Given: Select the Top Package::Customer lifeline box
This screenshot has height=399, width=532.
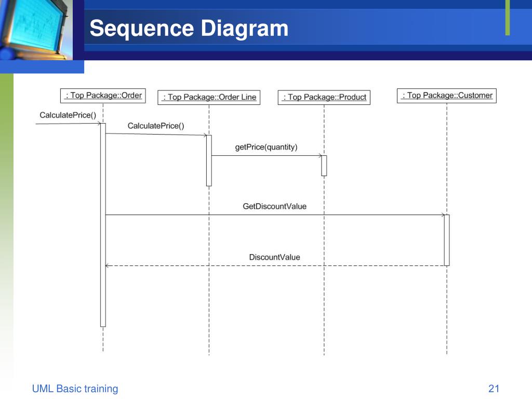Looking at the screenshot, I should pyautogui.click(x=446, y=96).
